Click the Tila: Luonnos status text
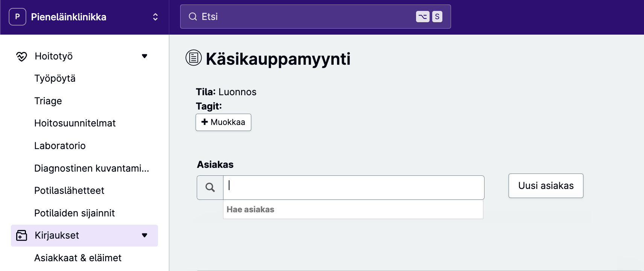The width and height of the screenshot is (644, 271). tap(226, 92)
